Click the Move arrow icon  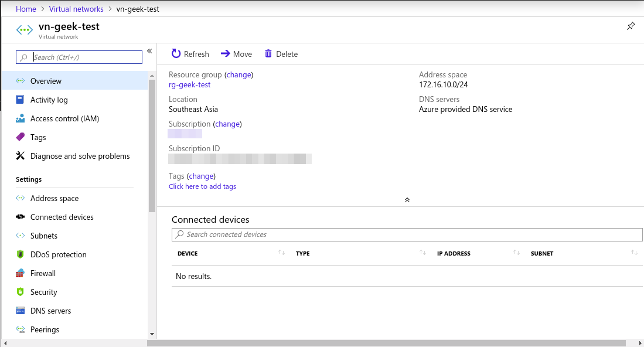point(225,53)
